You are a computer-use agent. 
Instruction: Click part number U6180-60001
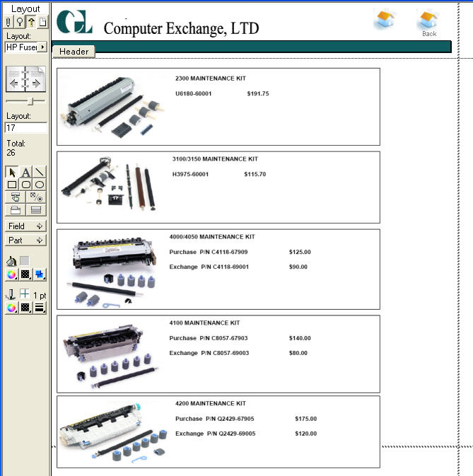(x=193, y=93)
